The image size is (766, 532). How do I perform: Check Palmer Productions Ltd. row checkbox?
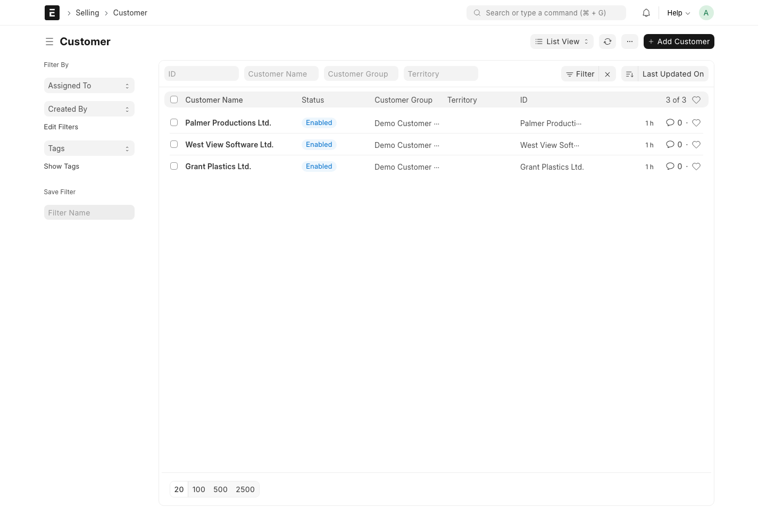click(174, 122)
